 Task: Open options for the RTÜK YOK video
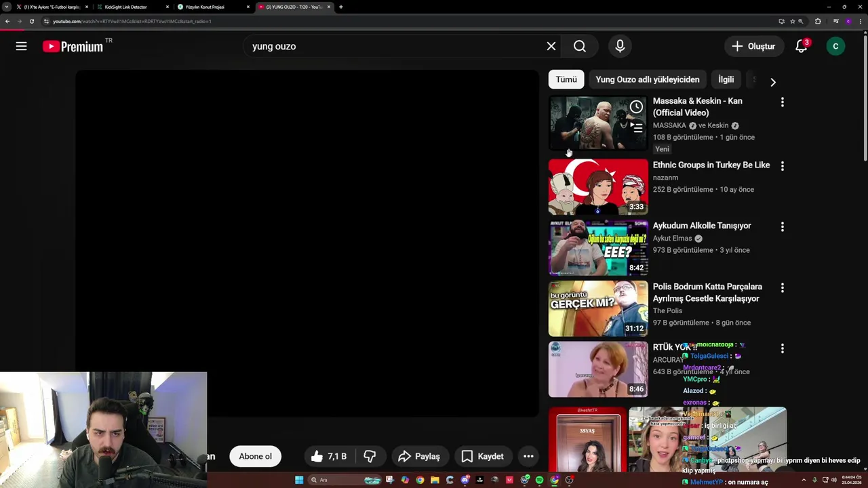(782, 348)
